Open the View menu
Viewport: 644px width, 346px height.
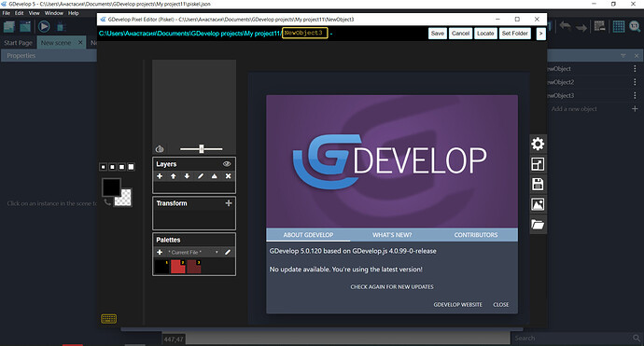(x=35, y=13)
